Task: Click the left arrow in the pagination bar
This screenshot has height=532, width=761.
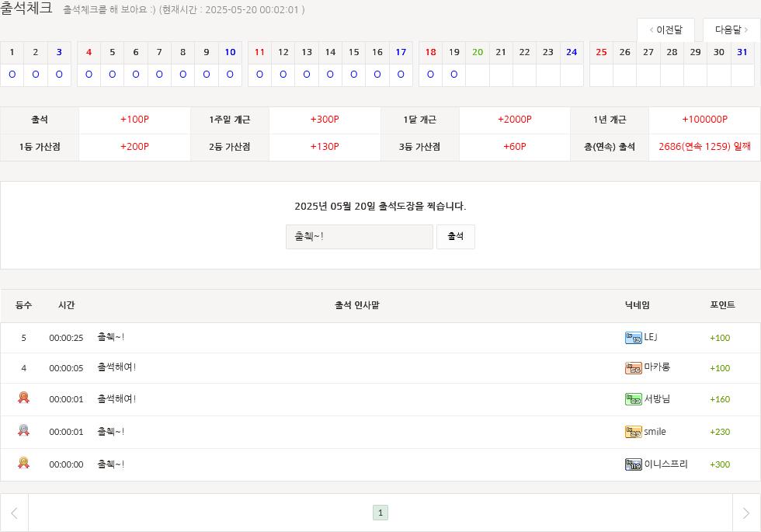Action: point(14,513)
